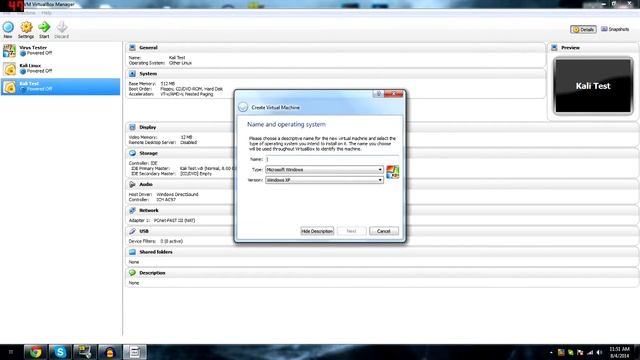Open the Type dropdown showing Microsoft Windows
This screenshot has width=640, height=360.
click(324, 169)
